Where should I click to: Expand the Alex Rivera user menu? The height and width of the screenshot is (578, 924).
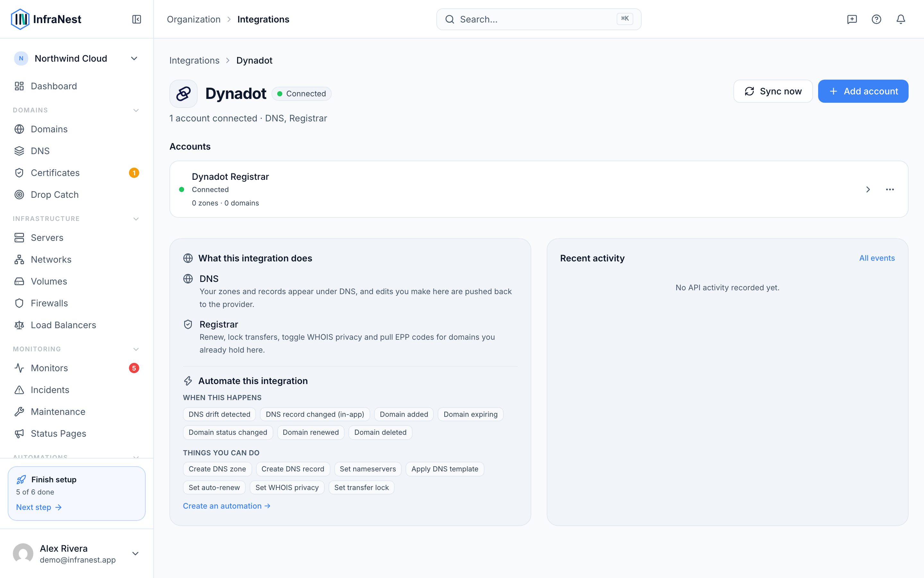click(x=135, y=554)
